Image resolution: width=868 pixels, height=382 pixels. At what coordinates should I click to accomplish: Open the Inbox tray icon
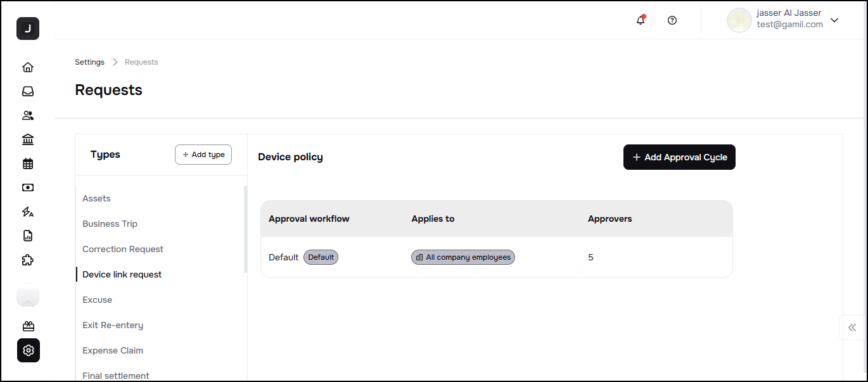click(28, 91)
